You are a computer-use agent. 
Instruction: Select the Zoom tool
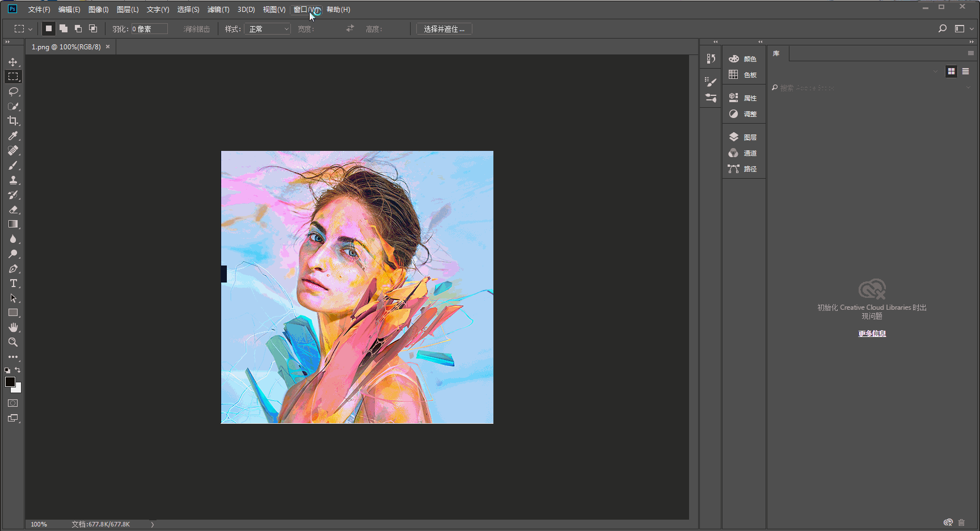pos(12,342)
